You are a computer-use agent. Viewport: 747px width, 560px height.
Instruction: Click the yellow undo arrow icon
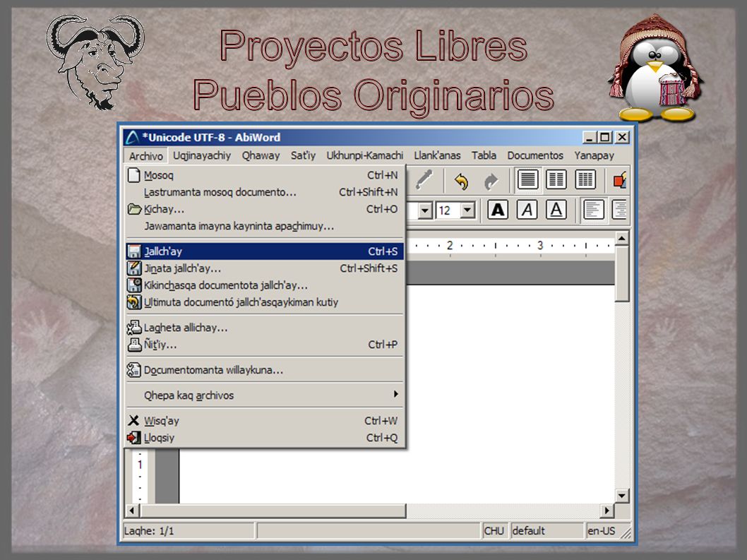click(x=461, y=181)
